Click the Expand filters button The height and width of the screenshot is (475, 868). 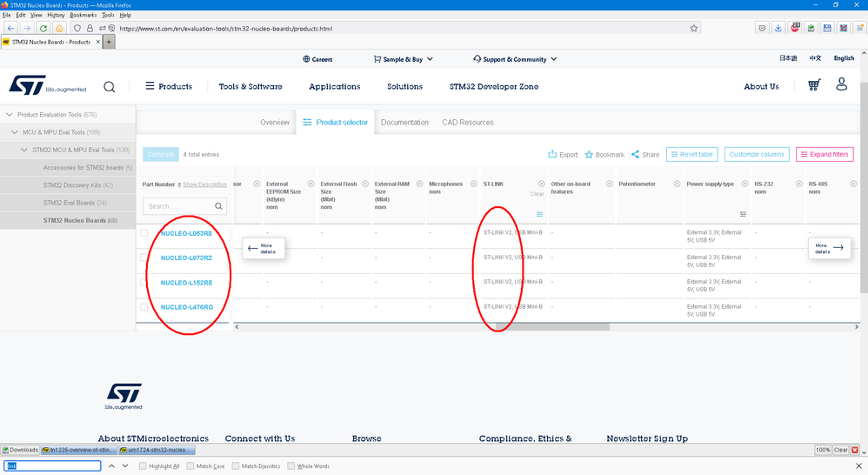[825, 155]
